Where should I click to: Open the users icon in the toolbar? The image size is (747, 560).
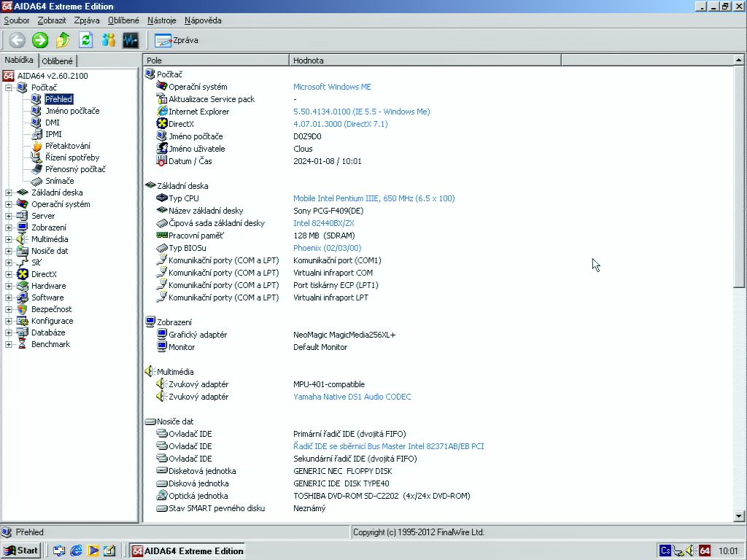click(108, 40)
